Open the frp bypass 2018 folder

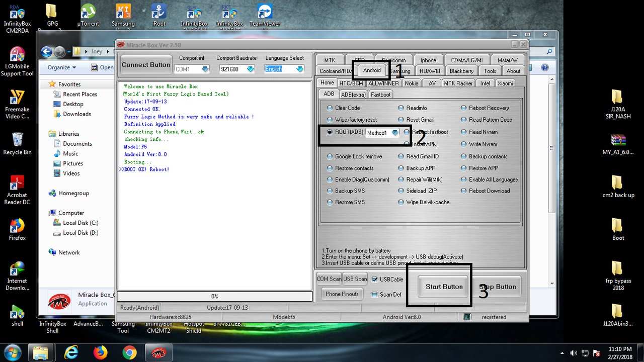point(618,276)
